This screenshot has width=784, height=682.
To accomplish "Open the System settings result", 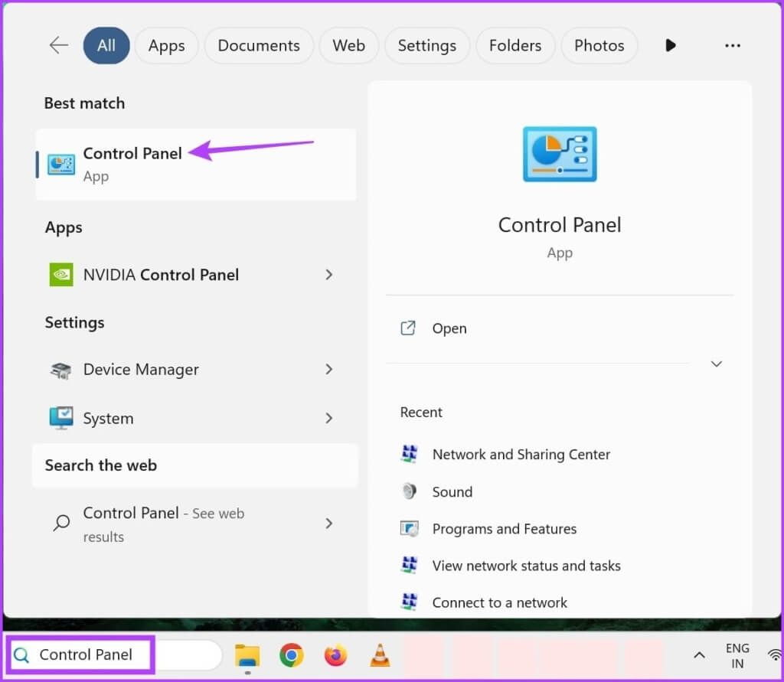I will [x=108, y=418].
